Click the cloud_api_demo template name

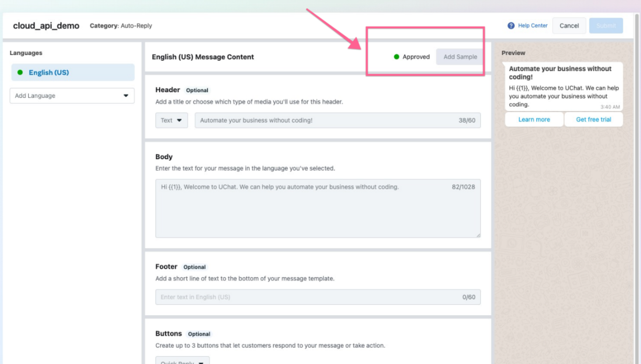click(x=46, y=26)
